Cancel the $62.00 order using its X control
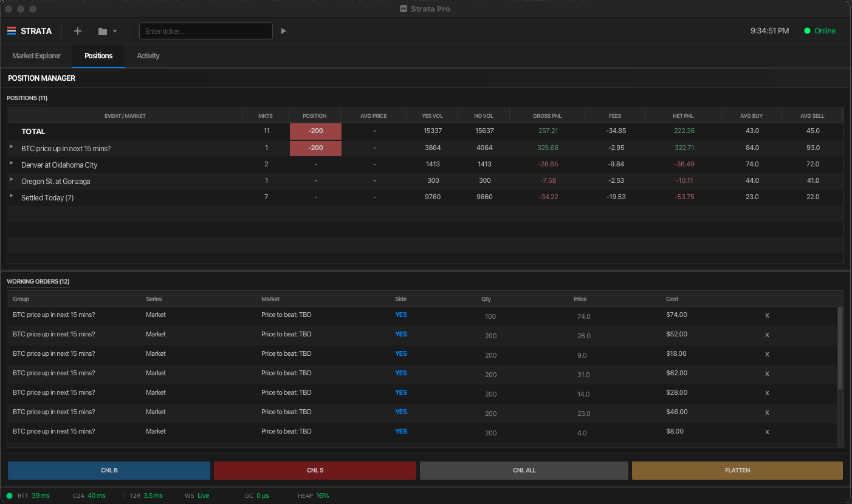The height and width of the screenshot is (504, 852). [767, 373]
